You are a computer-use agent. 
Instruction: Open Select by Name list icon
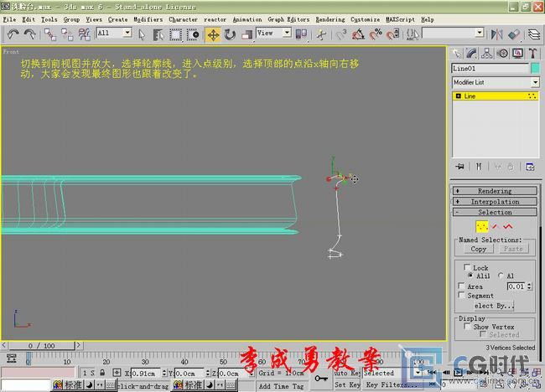158,34
